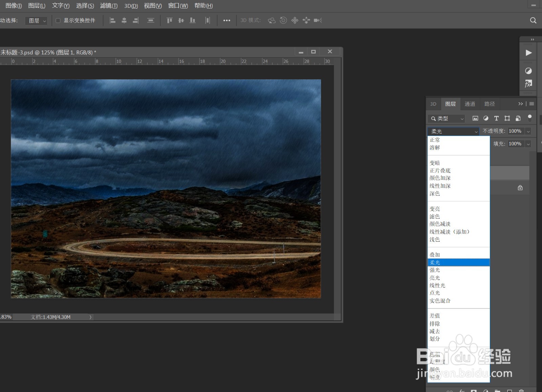This screenshot has height=392, width=542.
Task: Click the align top edges icon
Action: tap(169, 21)
